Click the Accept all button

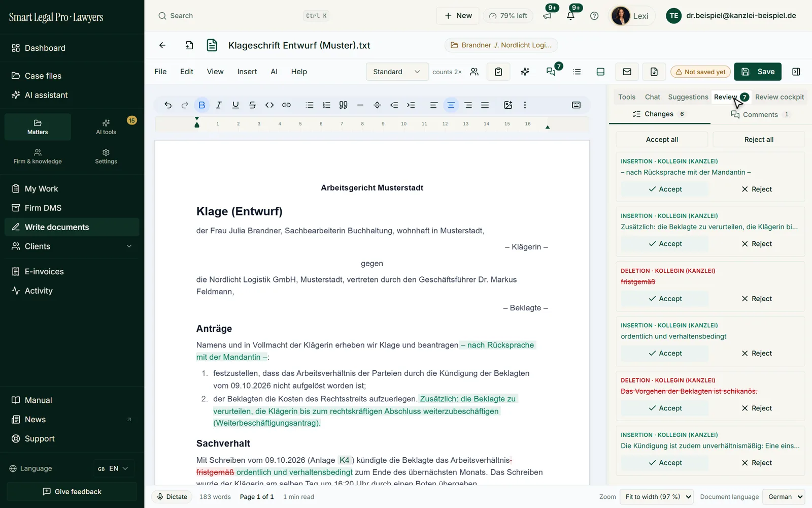(x=662, y=140)
